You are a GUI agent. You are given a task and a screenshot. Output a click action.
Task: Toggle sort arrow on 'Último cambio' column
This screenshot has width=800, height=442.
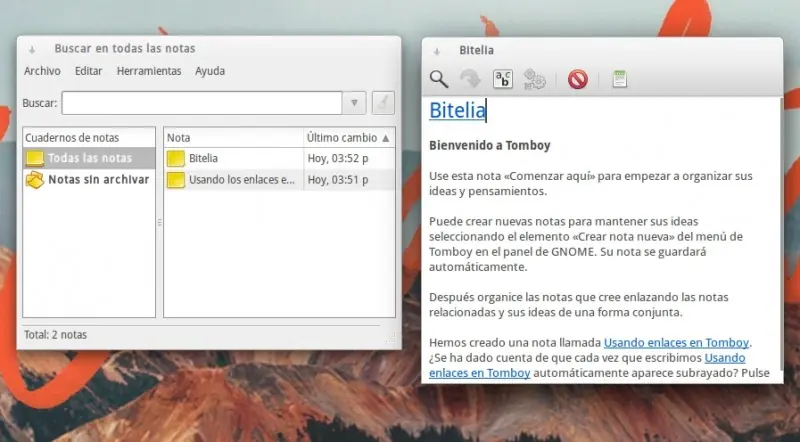[x=386, y=138]
